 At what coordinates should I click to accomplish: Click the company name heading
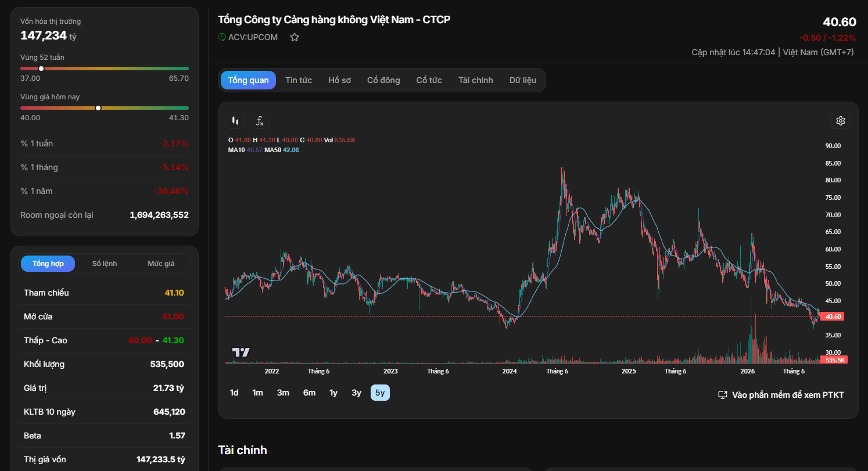334,20
